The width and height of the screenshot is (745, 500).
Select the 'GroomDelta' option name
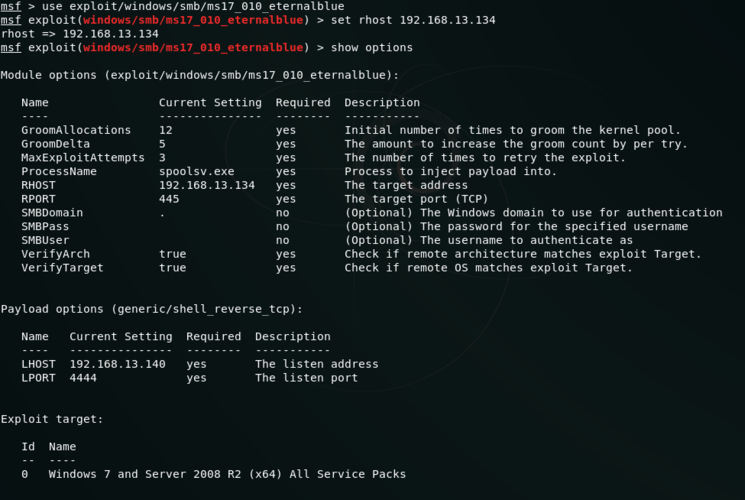pos(56,144)
